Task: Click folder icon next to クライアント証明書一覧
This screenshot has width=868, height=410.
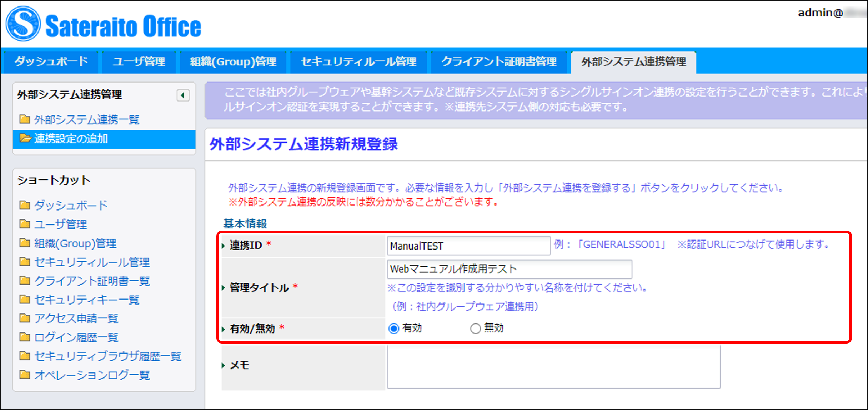Action: point(25,281)
